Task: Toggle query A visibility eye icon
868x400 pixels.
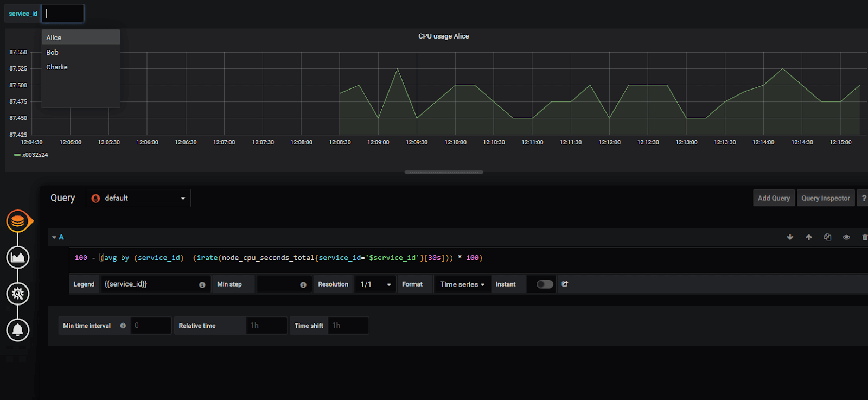Action: click(846, 237)
